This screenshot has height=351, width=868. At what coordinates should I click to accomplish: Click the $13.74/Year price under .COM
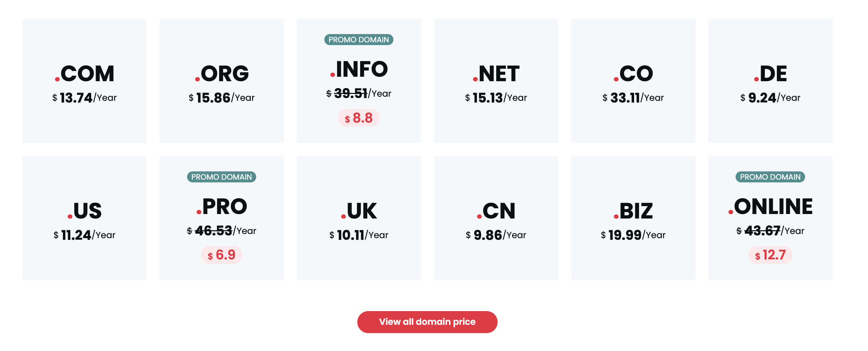[84, 98]
